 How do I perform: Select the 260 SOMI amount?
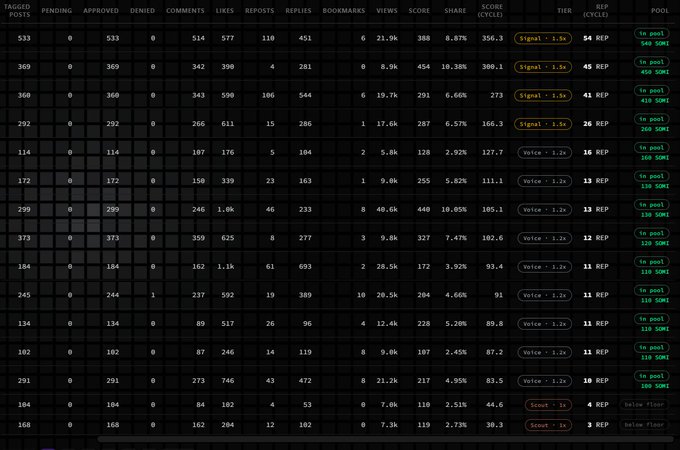click(x=655, y=129)
